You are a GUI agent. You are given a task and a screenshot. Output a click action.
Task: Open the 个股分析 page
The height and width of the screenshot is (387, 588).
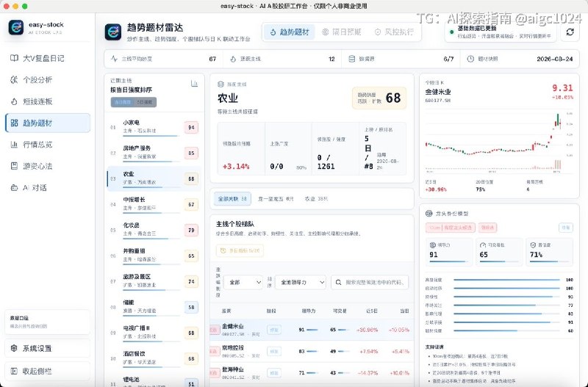tap(48, 79)
